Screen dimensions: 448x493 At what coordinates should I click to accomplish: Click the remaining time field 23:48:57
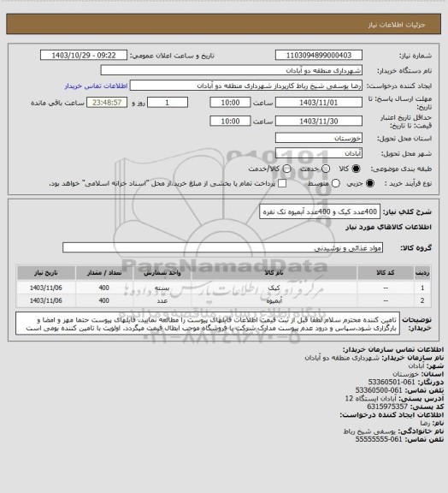[x=107, y=103]
